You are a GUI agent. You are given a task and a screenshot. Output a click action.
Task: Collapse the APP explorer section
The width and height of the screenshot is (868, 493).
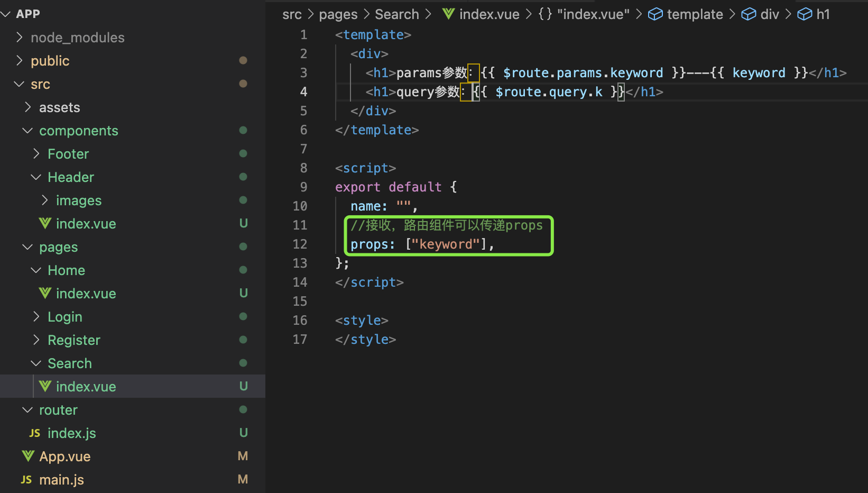6,14
